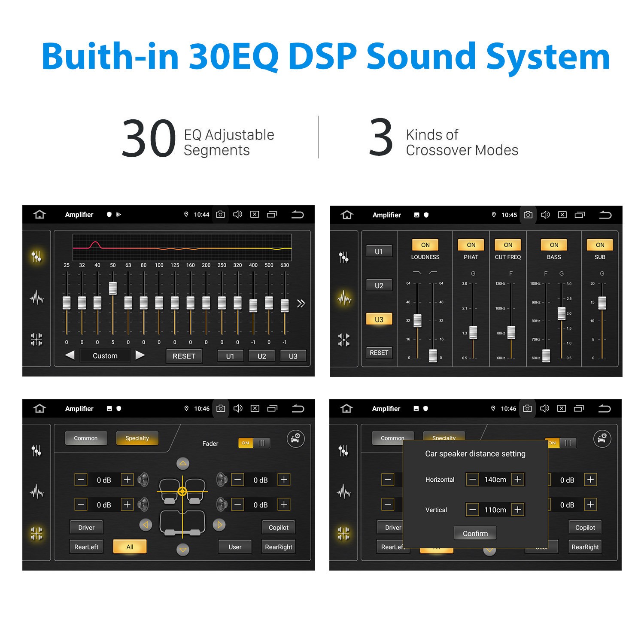Select Copilot position on the fader screen

tap(279, 527)
